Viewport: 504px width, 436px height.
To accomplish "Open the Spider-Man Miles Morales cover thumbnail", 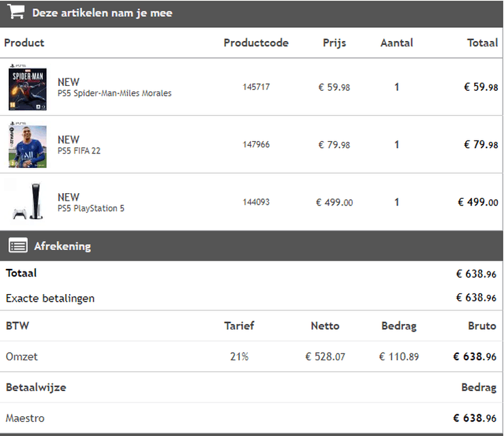I will coord(27,87).
